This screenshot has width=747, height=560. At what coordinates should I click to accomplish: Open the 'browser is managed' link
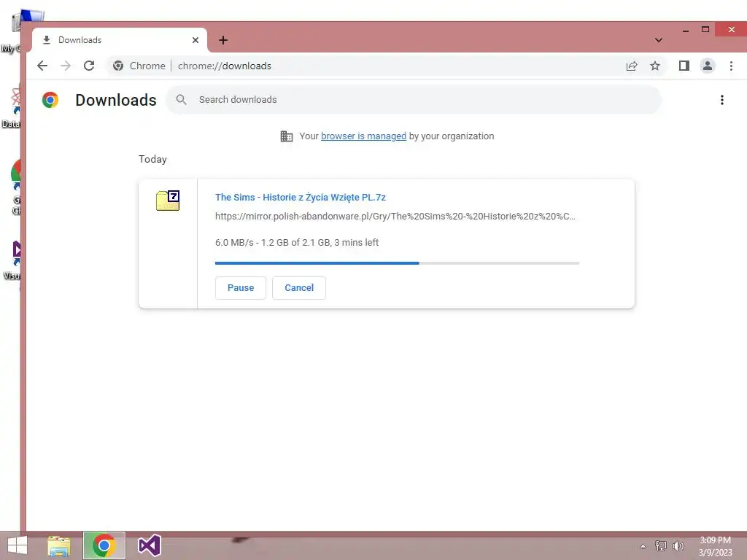pyautogui.click(x=363, y=136)
